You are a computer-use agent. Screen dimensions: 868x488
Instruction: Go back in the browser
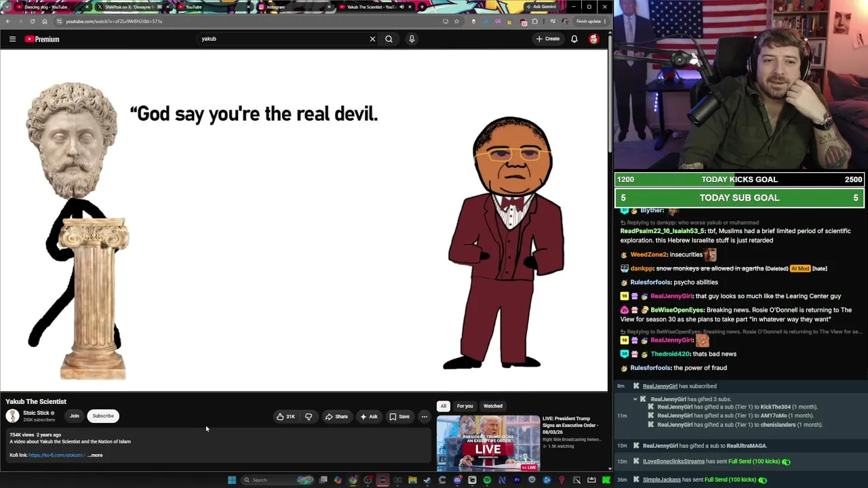(8, 22)
